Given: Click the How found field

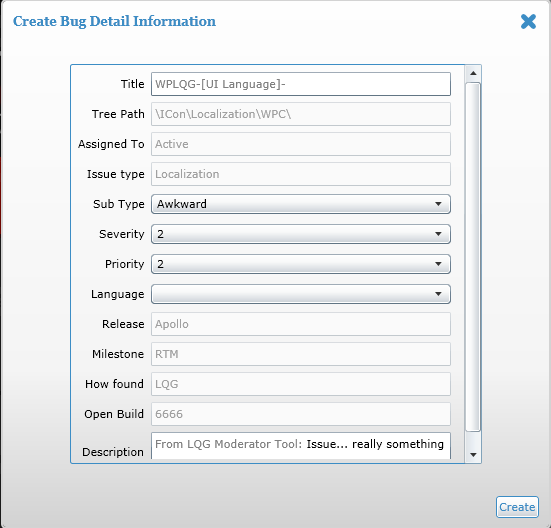Looking at the screenshot, I should pyautogui.click(x=301, y=384).
